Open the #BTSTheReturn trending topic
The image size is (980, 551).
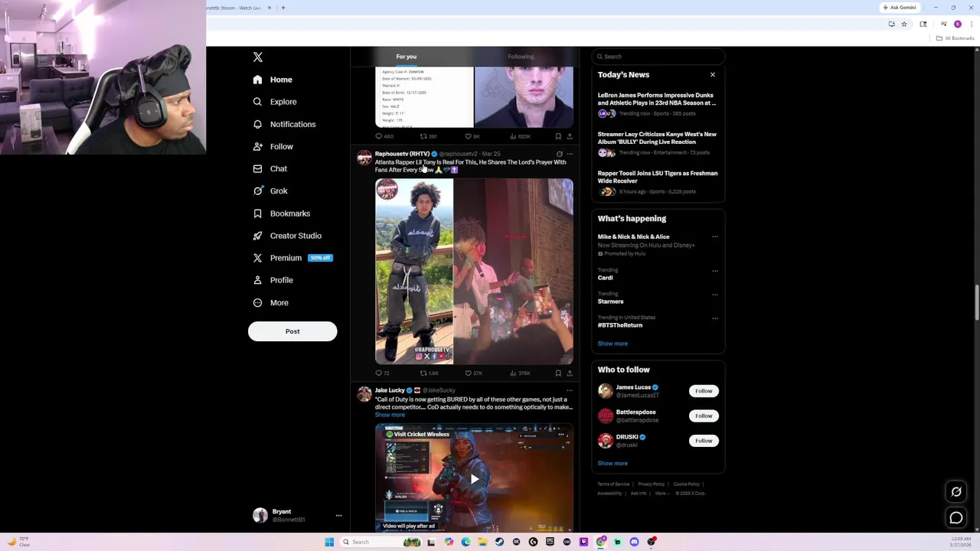pyautogui.click(x=620, y=325)
